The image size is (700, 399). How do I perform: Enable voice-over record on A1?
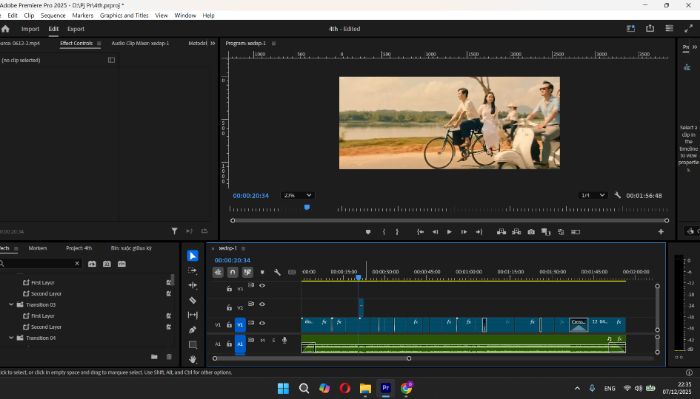tap(284, 341)
